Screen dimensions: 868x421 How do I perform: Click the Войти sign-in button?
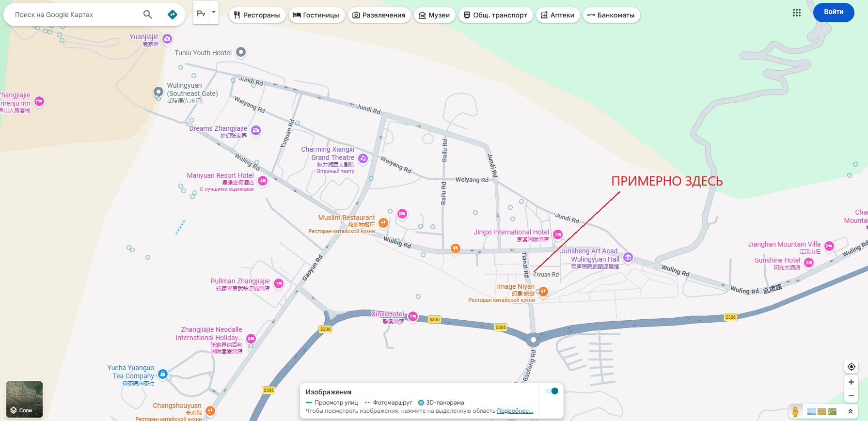[x=834, y=12]
